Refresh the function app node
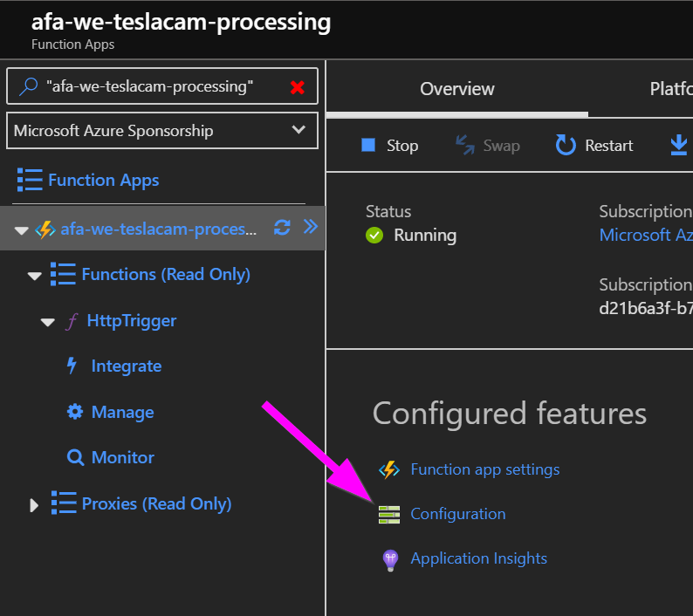The image size is (693, 616). click(282, 228)
